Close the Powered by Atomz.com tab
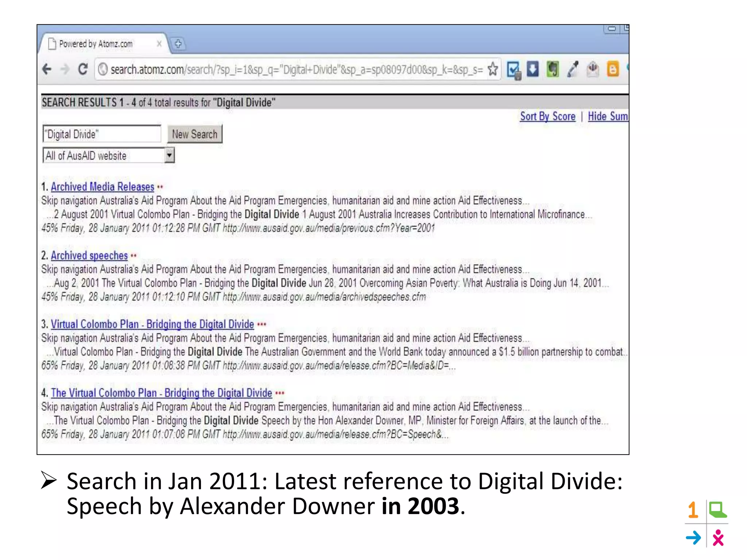Image resolution: width=747 pixels, height=560 pixels. 159,44
